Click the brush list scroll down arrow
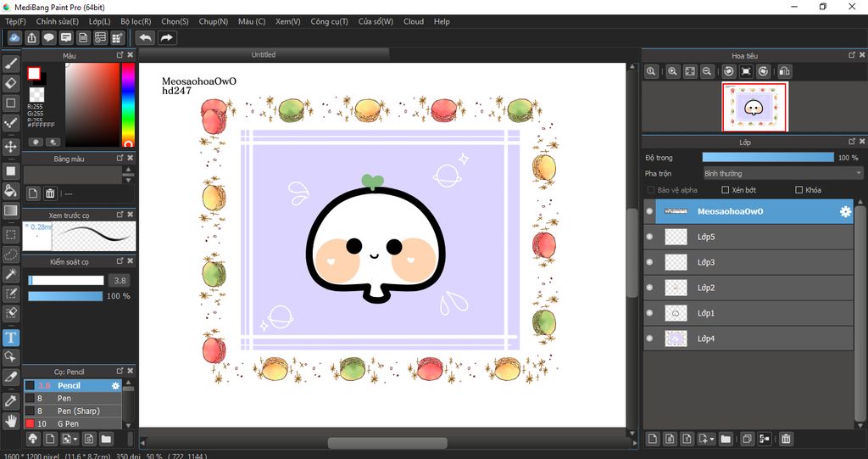The image size is (868, 459). point(129,425)
